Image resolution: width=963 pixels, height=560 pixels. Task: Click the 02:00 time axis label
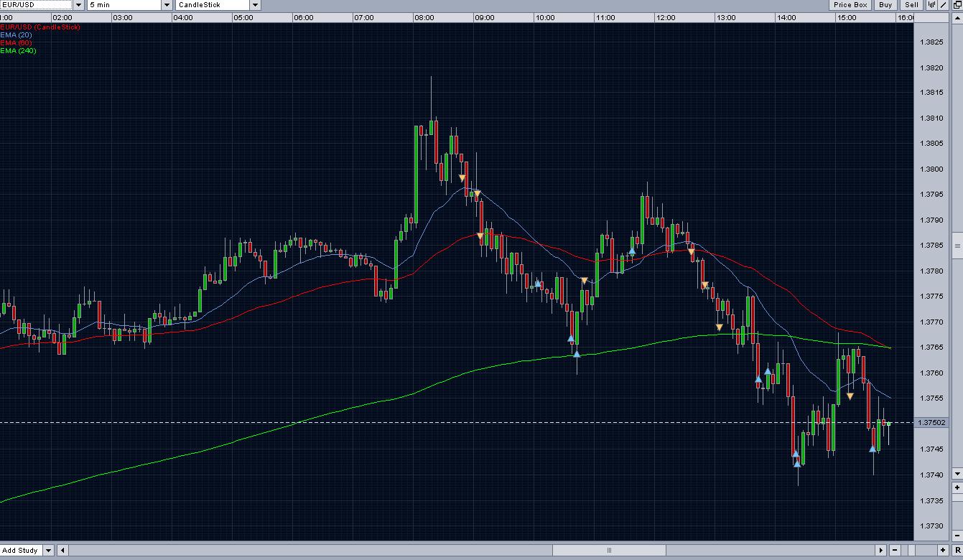(x=62, y=17)
